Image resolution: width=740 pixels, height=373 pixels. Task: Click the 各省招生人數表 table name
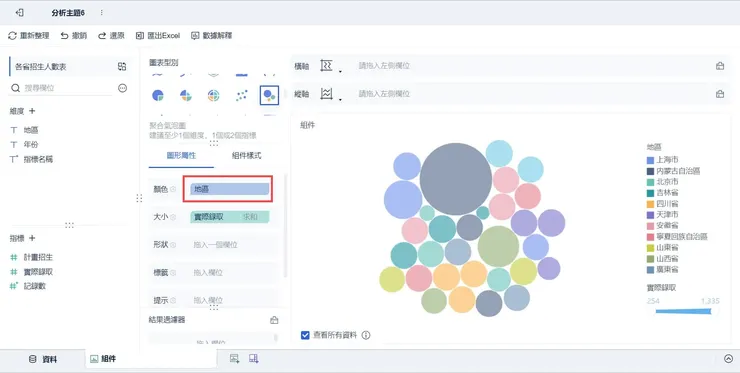pyautogui.click(x=41, y=67)
